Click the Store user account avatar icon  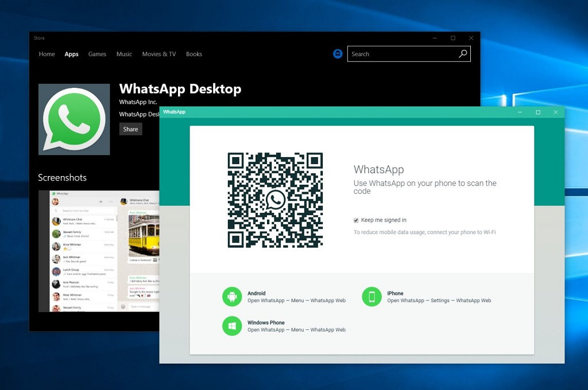[x=338, y=54]
